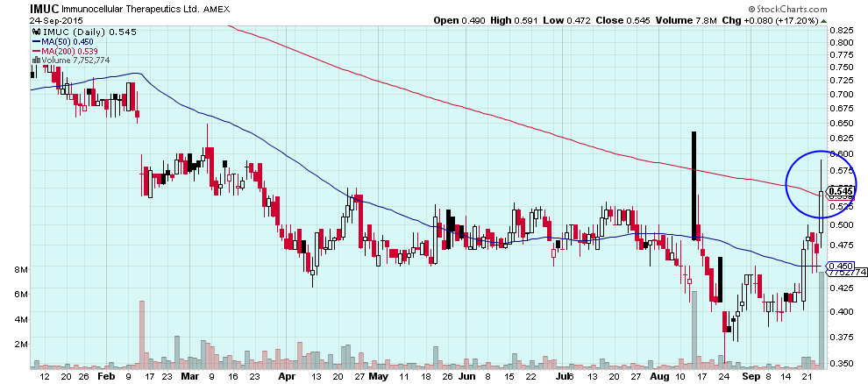Viewport: 868px width, 384px height.
Task: Click the 0.800 price axis label
Action: 841,42
